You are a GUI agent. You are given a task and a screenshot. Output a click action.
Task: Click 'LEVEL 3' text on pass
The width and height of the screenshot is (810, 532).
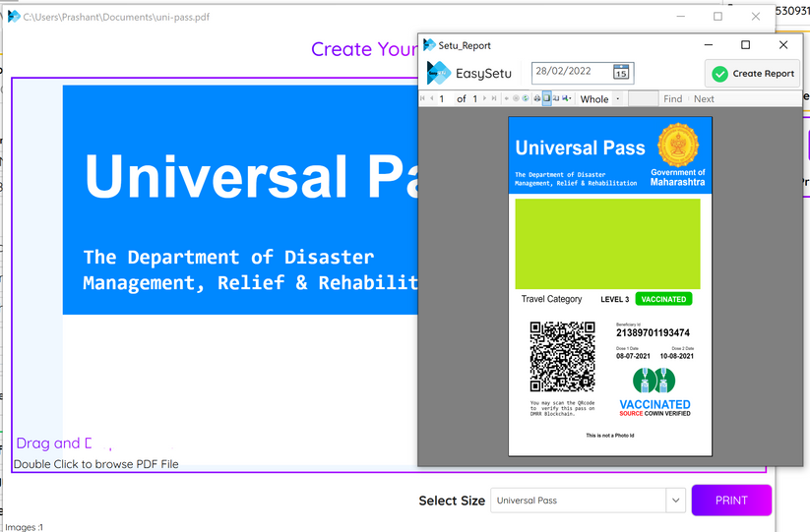pyautogui.click(x=615, y=299)
